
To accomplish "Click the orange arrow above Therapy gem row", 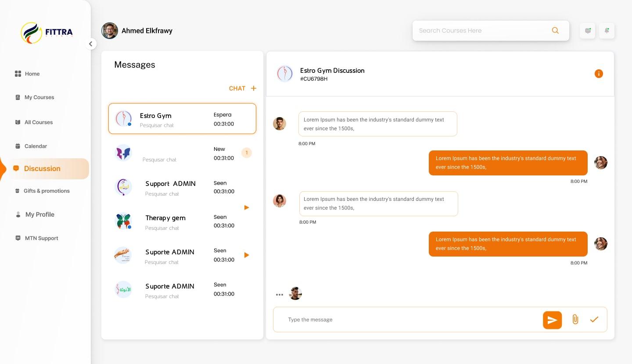I will [247, 207].
